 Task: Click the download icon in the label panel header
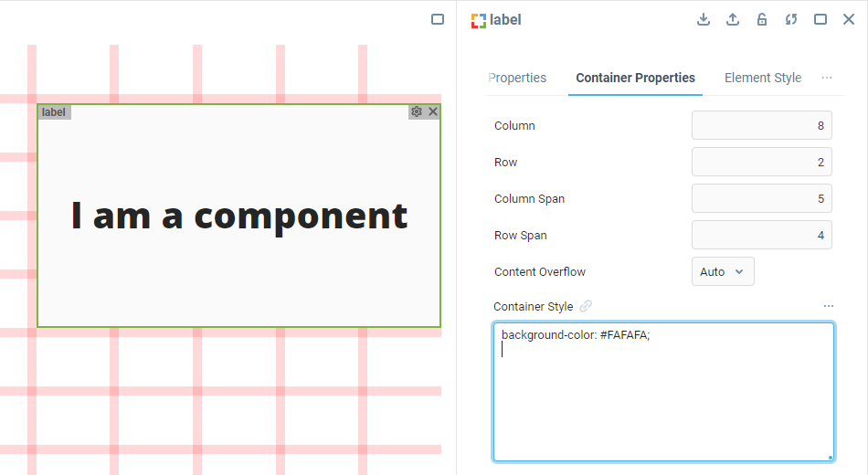click(x=704, y=19)
